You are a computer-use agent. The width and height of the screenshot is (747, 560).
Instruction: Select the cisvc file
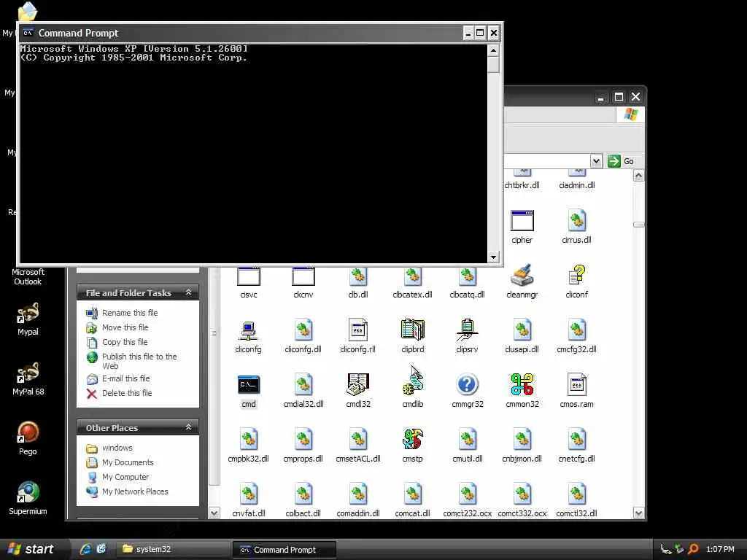click(x=248, y=284)
